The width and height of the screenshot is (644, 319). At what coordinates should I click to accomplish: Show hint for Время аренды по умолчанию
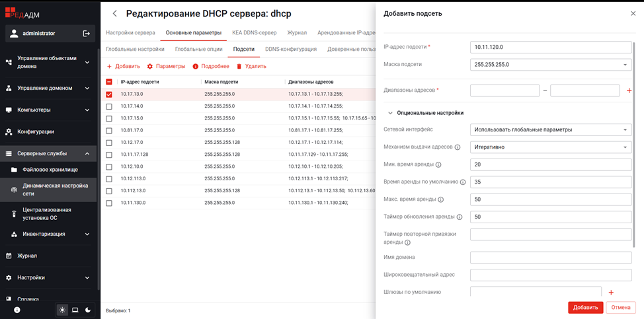pyautogui.click(x=463, y=182)
